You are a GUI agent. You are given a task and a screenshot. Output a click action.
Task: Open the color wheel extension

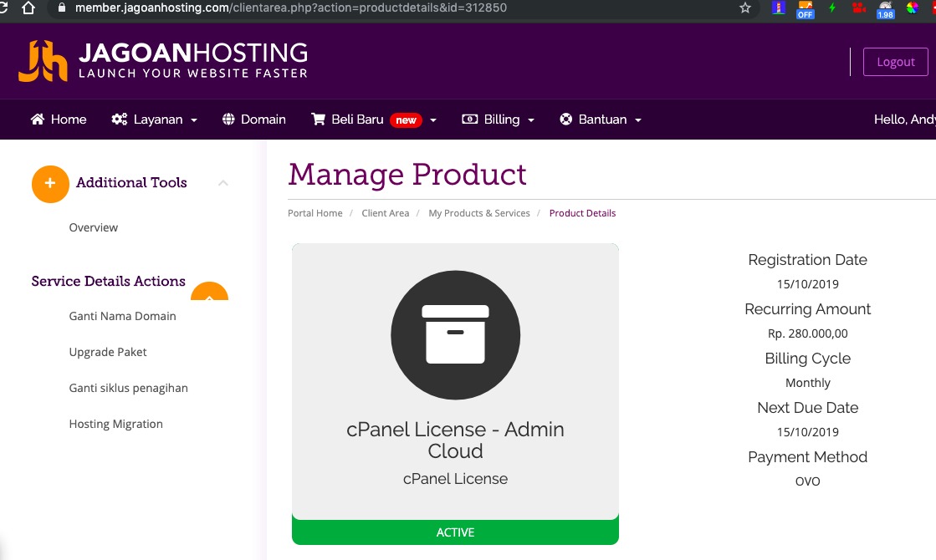pyautogui.click(x=912, y=8)
